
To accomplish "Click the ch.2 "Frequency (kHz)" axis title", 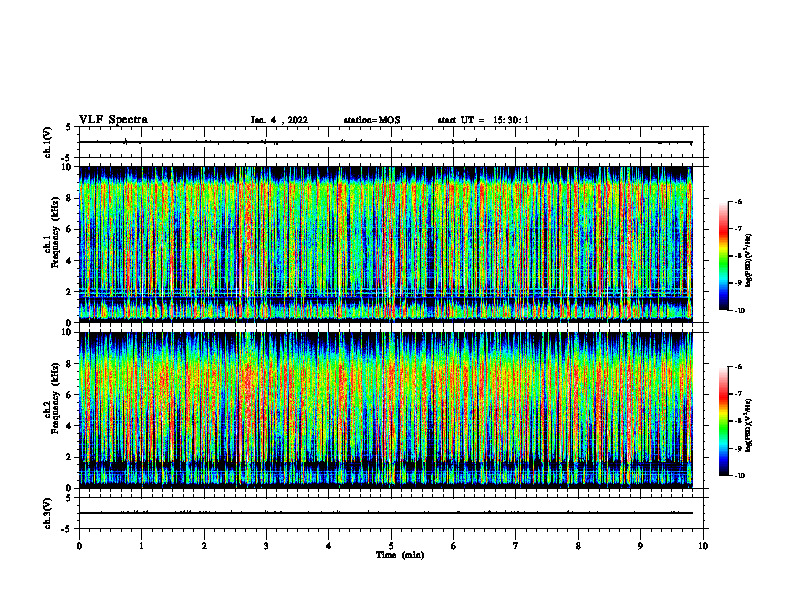I will point(55,398).
